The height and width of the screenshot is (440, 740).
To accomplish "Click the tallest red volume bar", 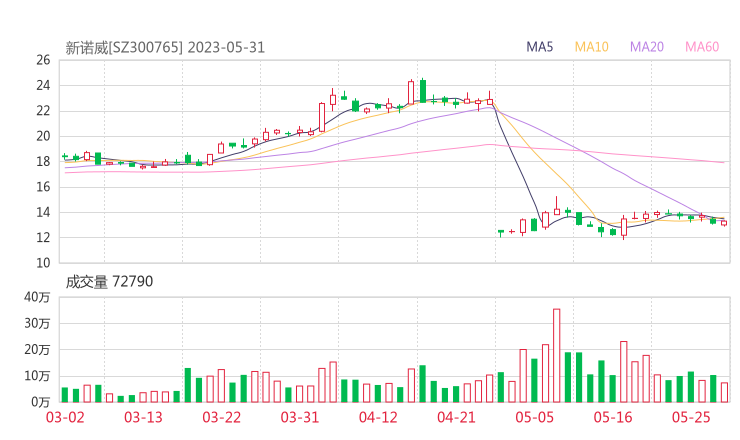I will click(x=556, y=355).
